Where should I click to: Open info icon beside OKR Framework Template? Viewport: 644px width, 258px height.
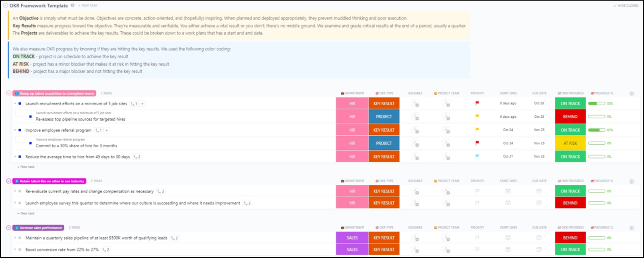(x=72, y=6)
